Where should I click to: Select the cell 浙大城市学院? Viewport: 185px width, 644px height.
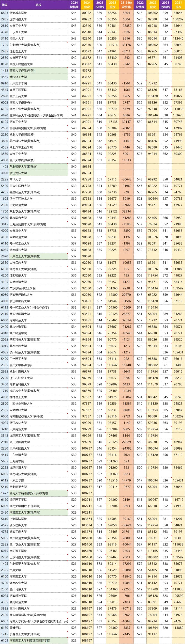(x=38, y=13)
